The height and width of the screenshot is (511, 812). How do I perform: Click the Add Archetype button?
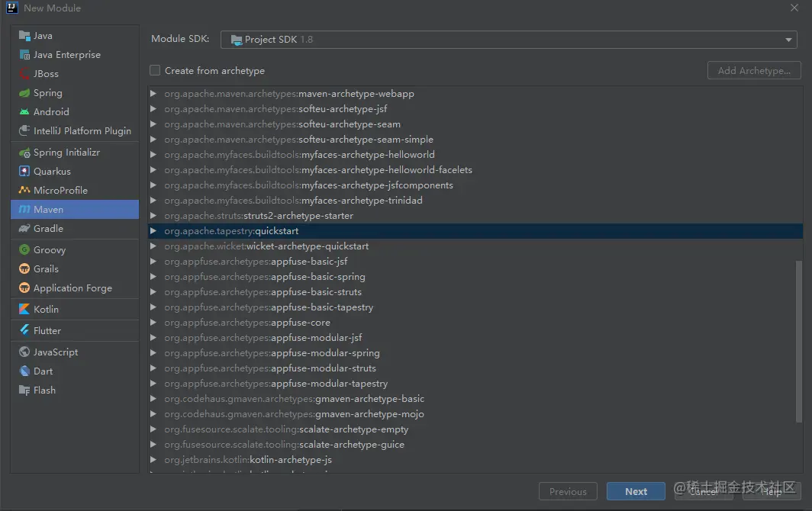click(x=754, y=71)
